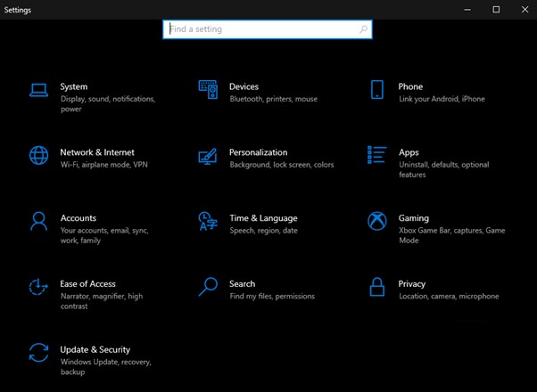This screenshot has height=392, width=537.
Task: Click 'Background, lock screen, colors' text
Action: pos(282,165)
